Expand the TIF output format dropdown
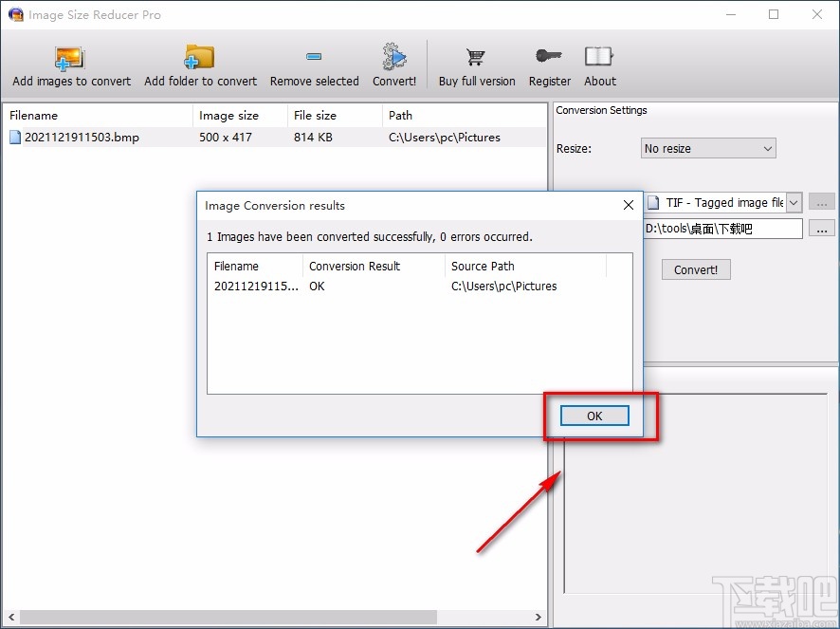Viewport: 840px width, 629px height. coord(794,203)
